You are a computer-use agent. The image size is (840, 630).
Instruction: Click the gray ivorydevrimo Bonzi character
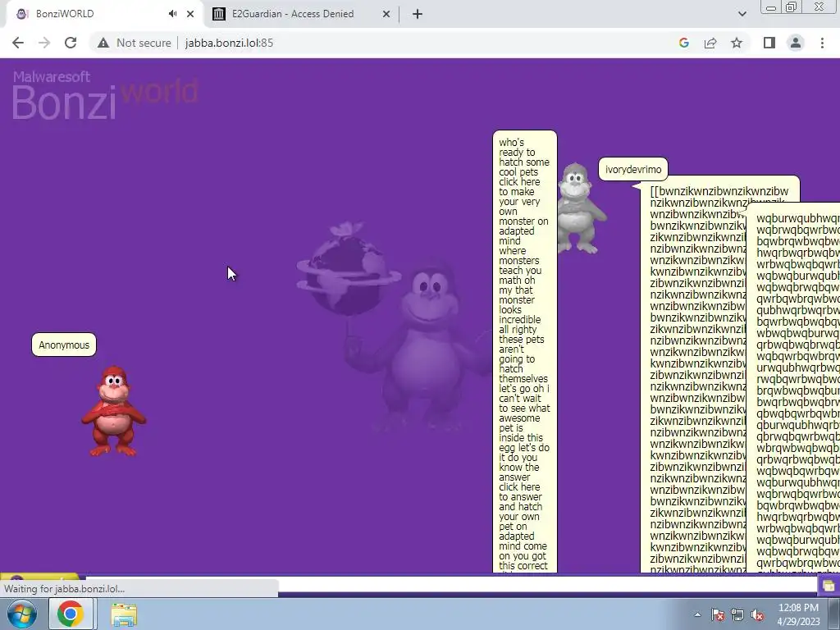tap(582, 208)
